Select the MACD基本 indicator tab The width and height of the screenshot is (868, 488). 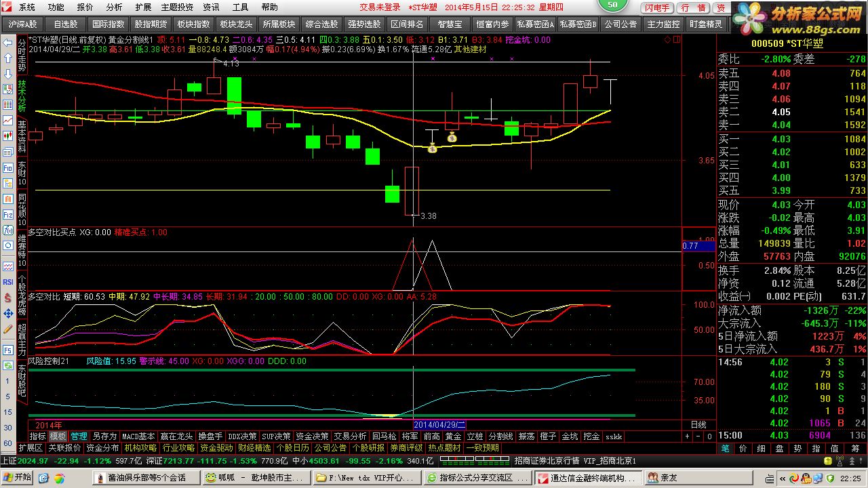(x=138, y=436)
